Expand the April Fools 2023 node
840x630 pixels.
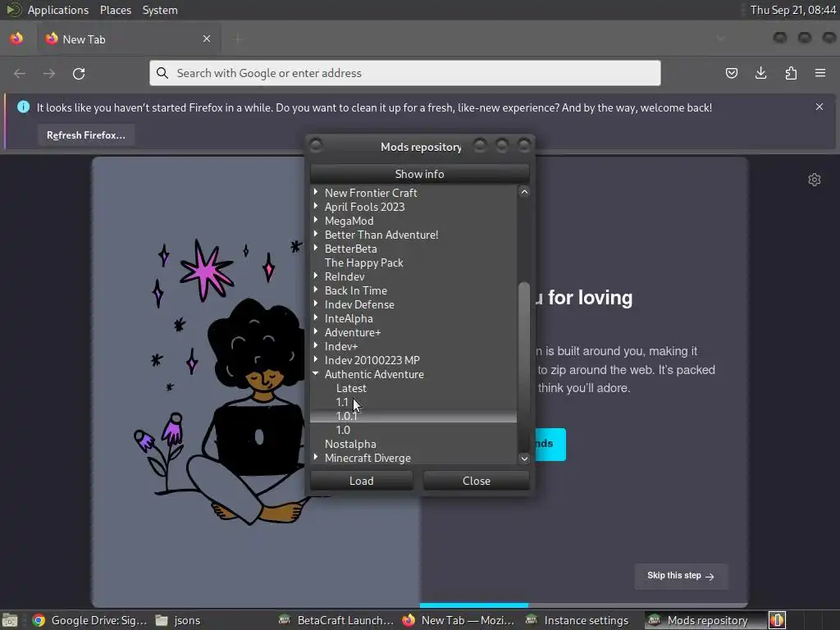(x=316, y=206)
